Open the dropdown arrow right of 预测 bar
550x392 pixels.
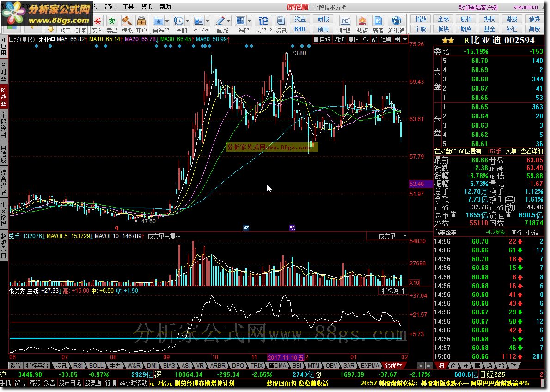405,39
